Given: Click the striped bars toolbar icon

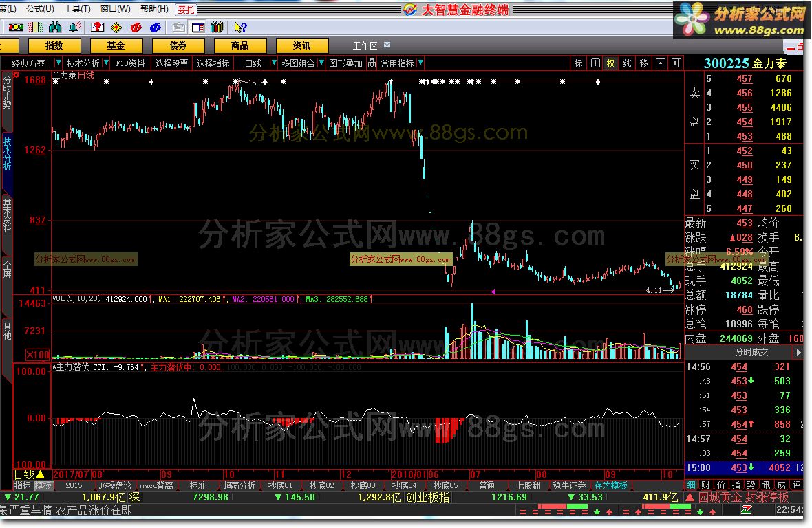Looking at the screenshot, I should 35,27.
